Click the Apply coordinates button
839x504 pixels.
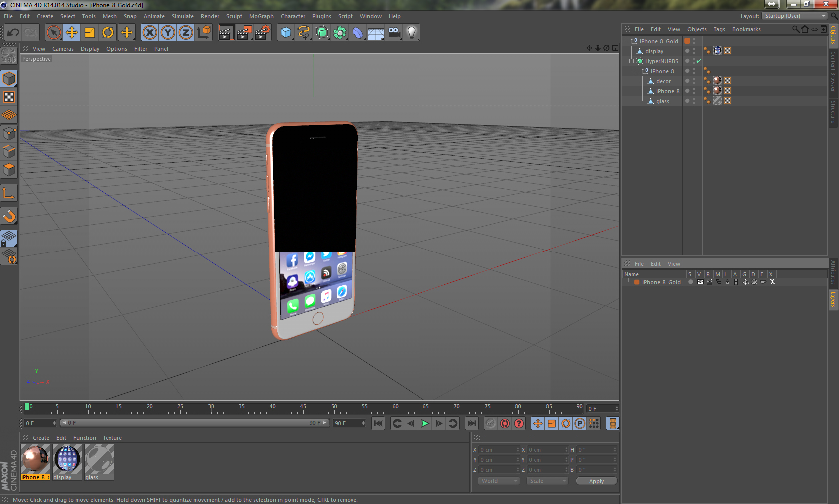[x=596, y=481]
